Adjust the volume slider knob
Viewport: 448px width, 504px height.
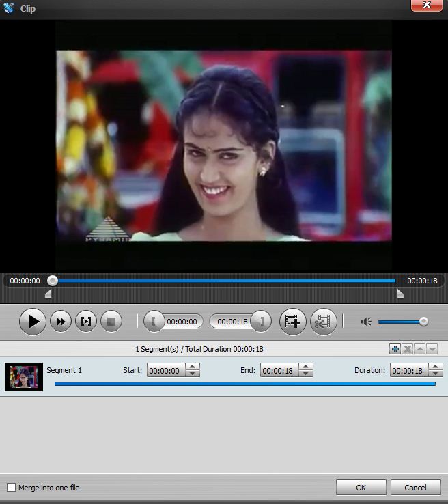(423, 322)
